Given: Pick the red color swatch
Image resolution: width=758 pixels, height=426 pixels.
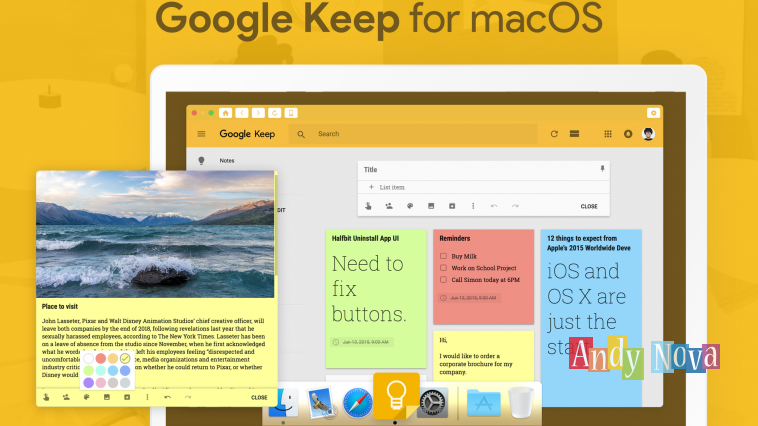Looking at the screenshot, I should point(101,358).
